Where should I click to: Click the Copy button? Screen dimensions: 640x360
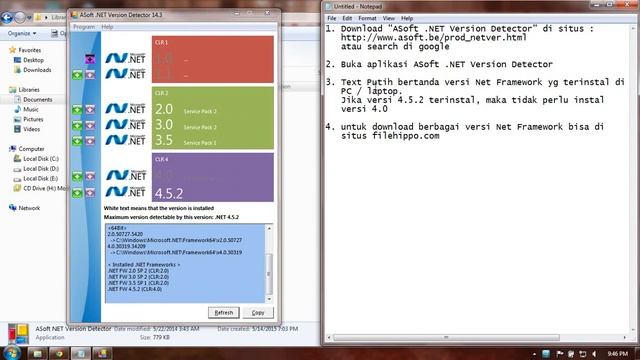tap(258, 313)
